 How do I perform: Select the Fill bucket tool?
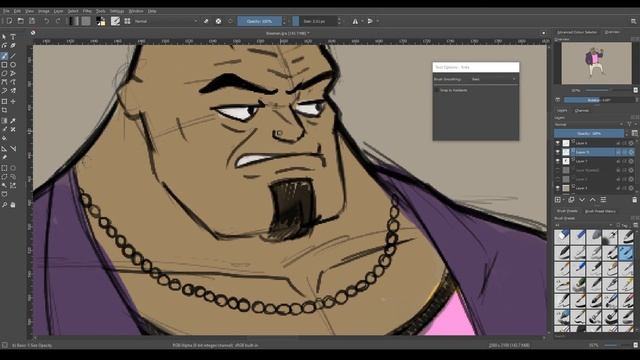coord(4,139)
